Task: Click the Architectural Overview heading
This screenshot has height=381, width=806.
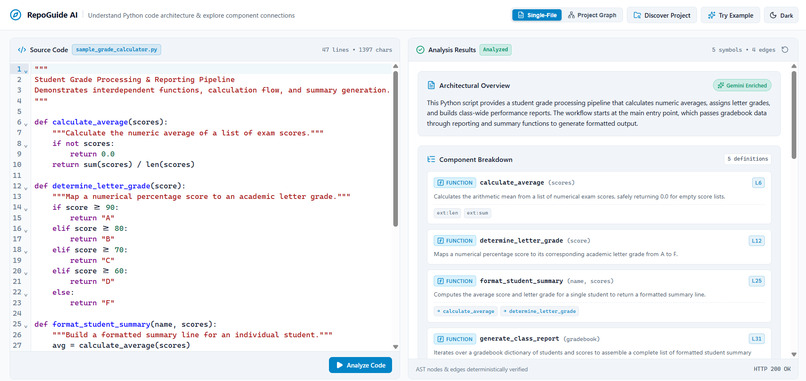Action: click(474, 85)
